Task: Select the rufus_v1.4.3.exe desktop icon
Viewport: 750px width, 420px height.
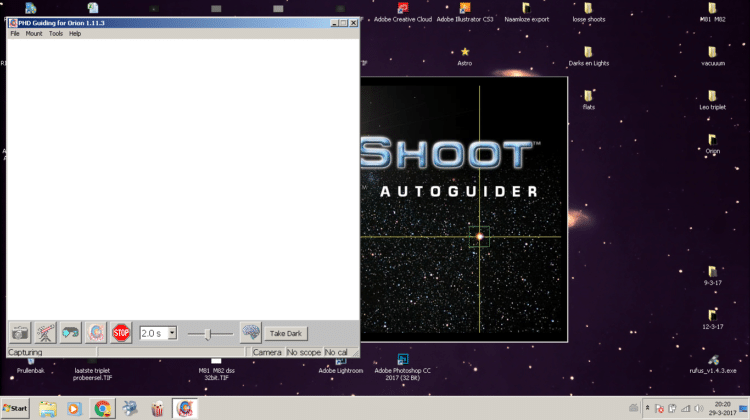Action: [713, 364]
